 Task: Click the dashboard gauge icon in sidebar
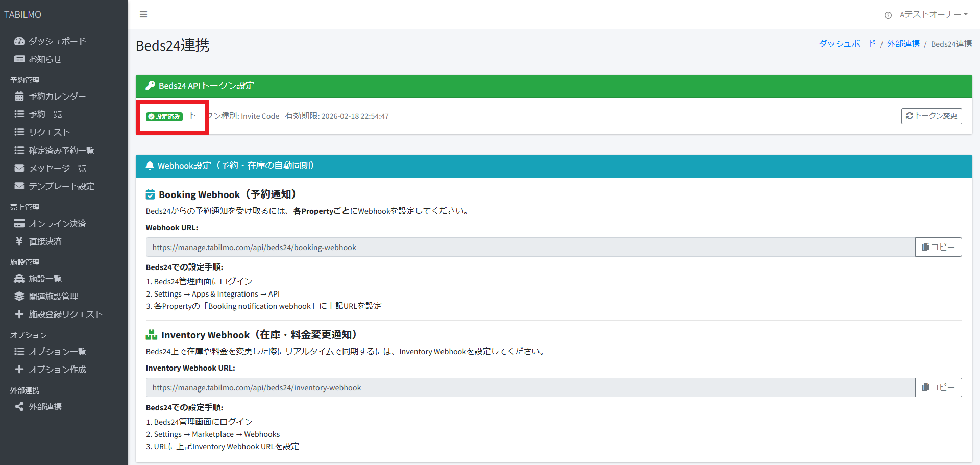coord(19,41)
